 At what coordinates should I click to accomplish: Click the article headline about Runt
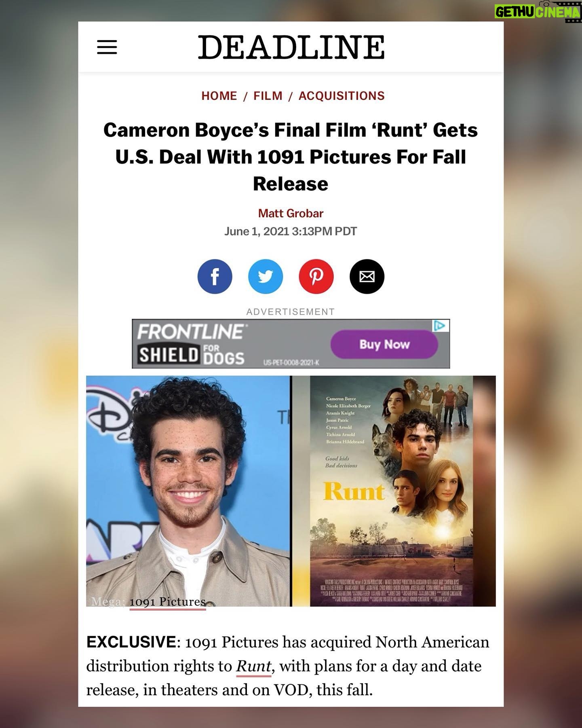click(x=291, y=157)
